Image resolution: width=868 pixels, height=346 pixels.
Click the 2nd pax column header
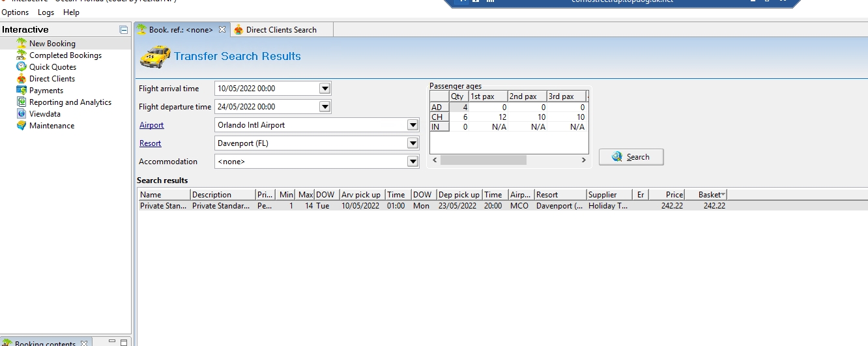527,96
